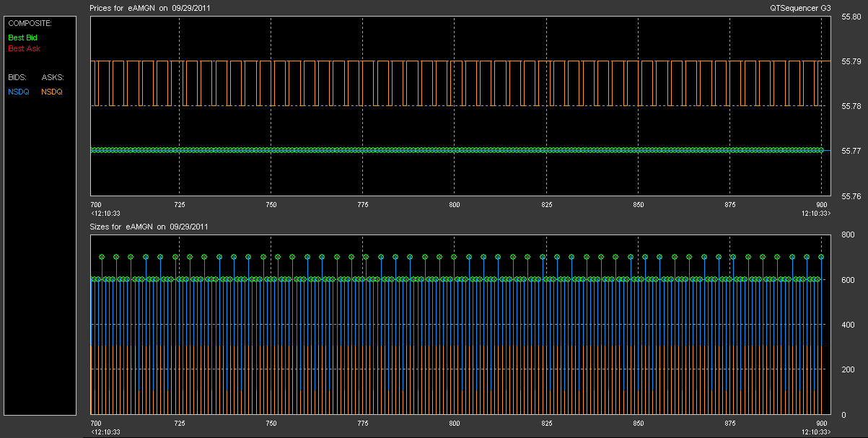This screenshot has height=438, width=868.
Task: Click the 775 tick label under Prices chart
Action: click(x=362, y=205)
